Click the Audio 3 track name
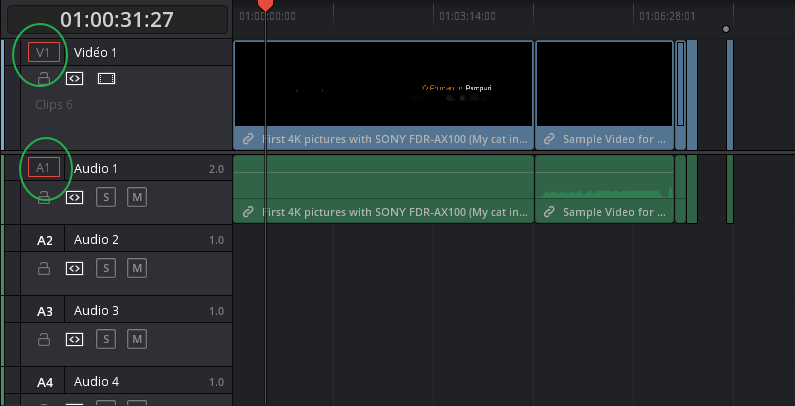The width and height of the screenshot is (795, 406). pyautogui.click(x=96, y=310)
